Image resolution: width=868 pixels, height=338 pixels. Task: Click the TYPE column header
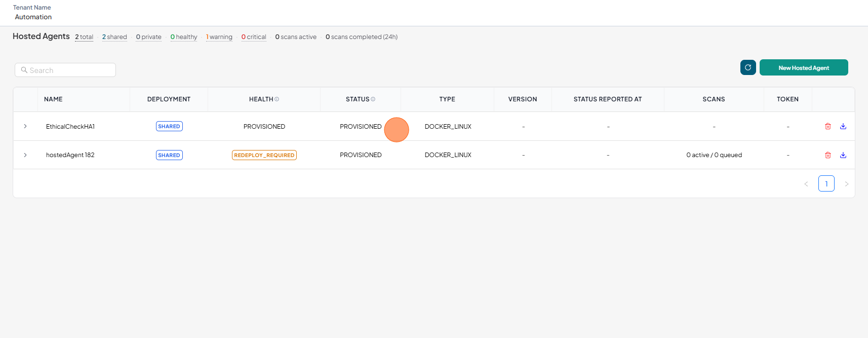pos(447,99)
